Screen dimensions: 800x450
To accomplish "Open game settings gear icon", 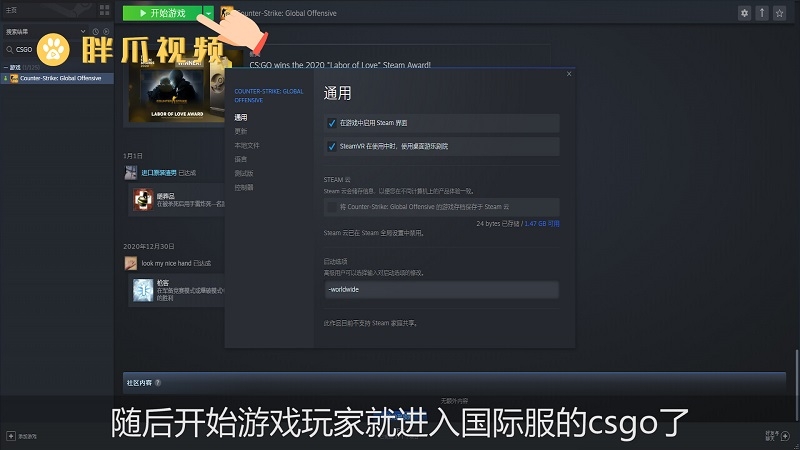I will tap(744, 13).
